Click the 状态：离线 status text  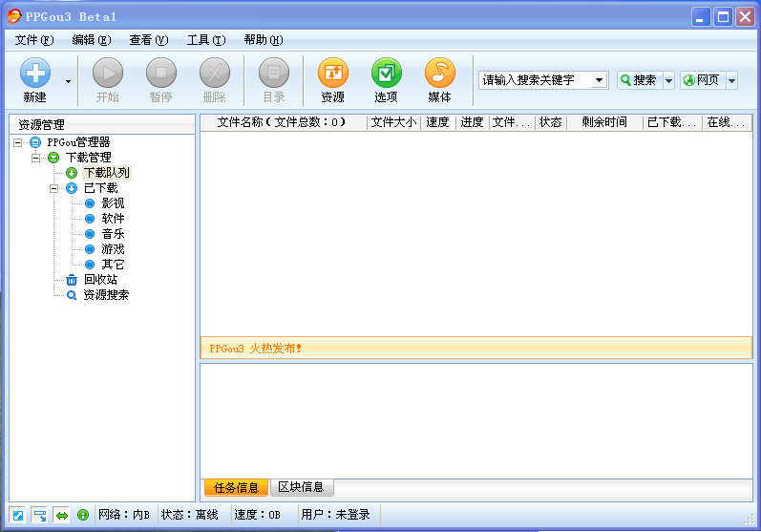tap(190, 515)
